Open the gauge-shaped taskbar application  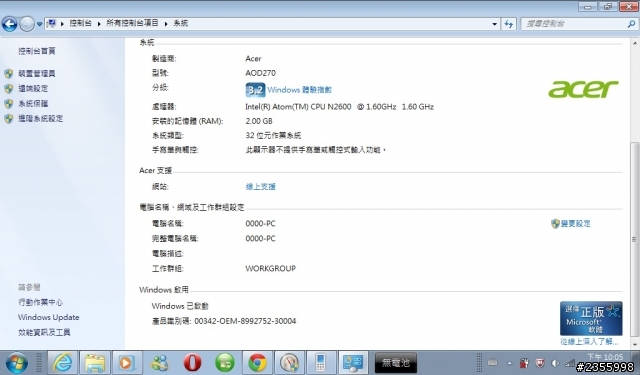click(289, 363)
